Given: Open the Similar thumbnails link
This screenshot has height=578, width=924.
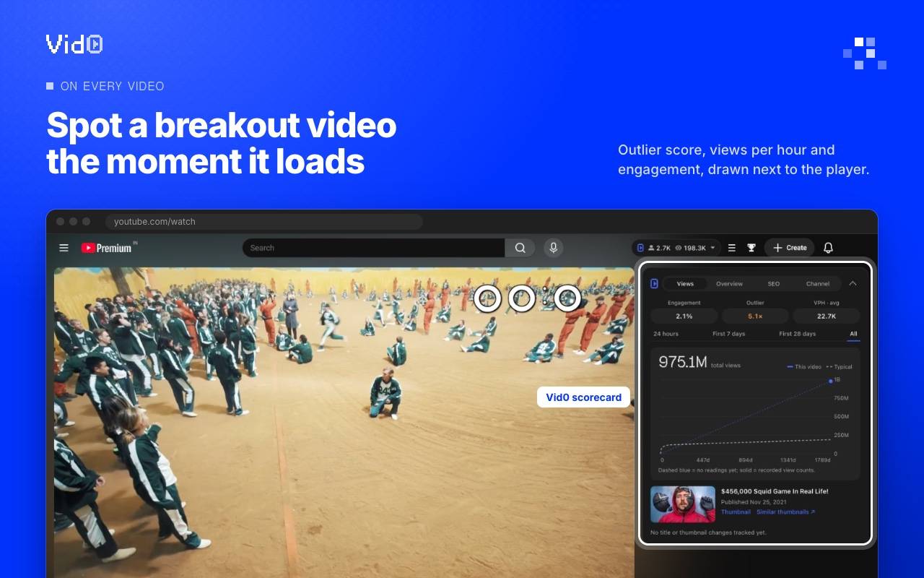Looking at the screenshot, I should (x=785, y=512).
